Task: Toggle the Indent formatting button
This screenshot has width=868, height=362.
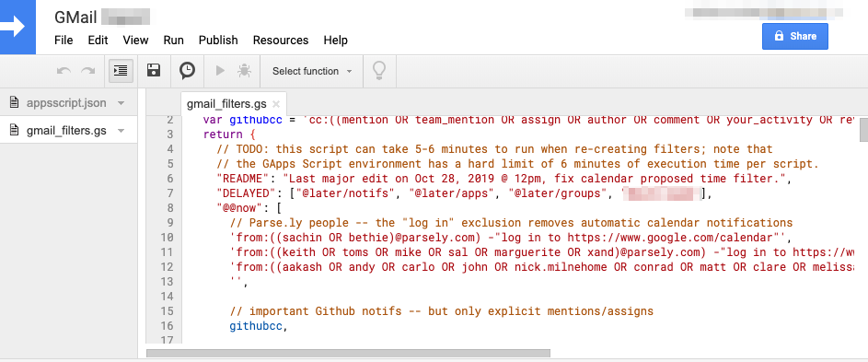Action: coord(121,71)
